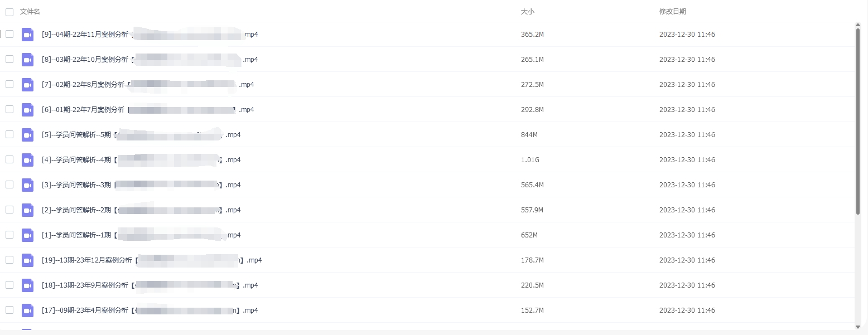
Task: Open file [3]--学员问答解析--3期 mp4
Action: [141, 185]
